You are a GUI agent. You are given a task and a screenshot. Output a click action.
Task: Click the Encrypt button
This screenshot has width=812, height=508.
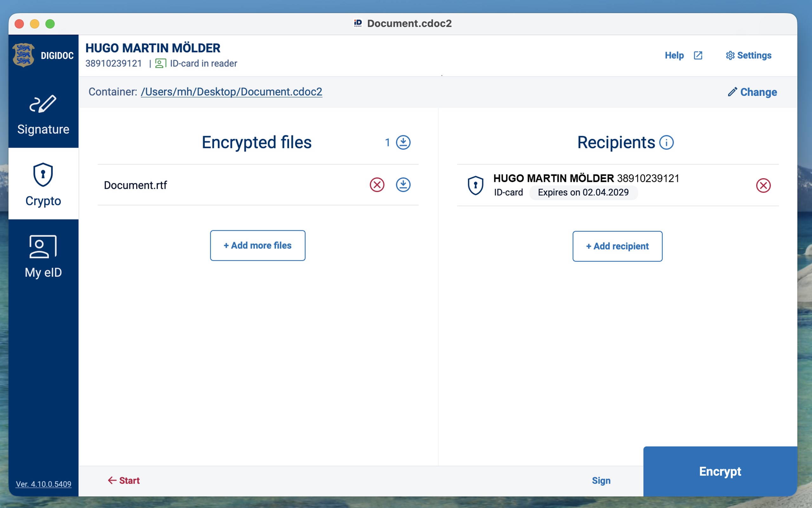point(720,471)
